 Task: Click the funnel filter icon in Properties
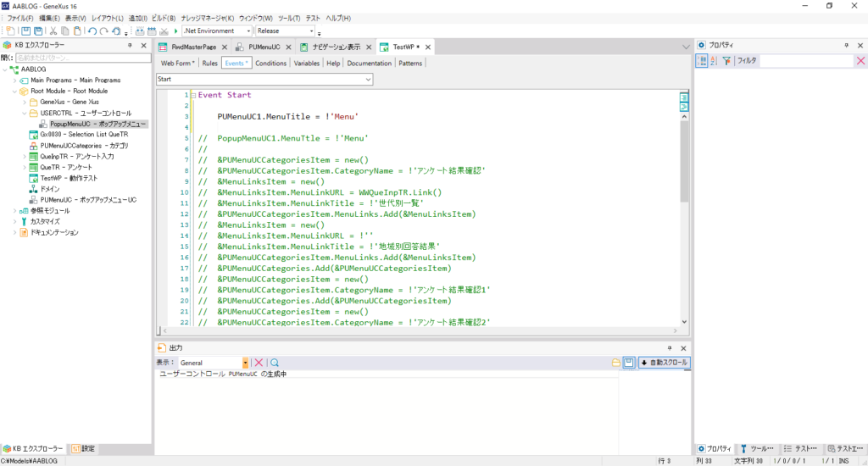[726, 61]
